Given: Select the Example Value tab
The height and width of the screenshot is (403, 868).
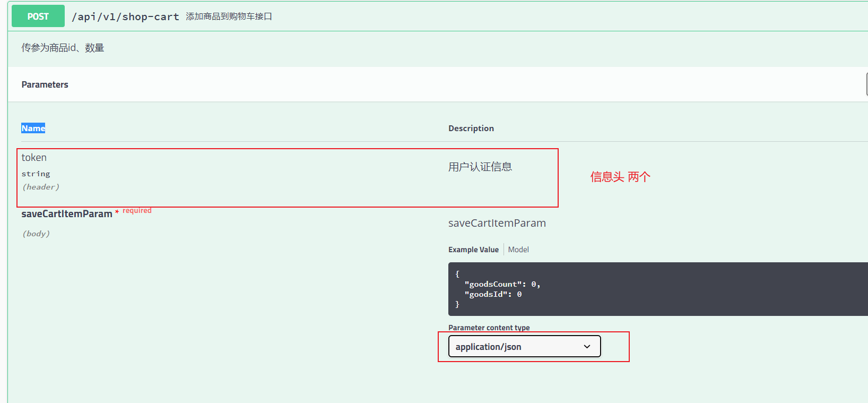Looking at the screenshot, I should tap(473, 250).
